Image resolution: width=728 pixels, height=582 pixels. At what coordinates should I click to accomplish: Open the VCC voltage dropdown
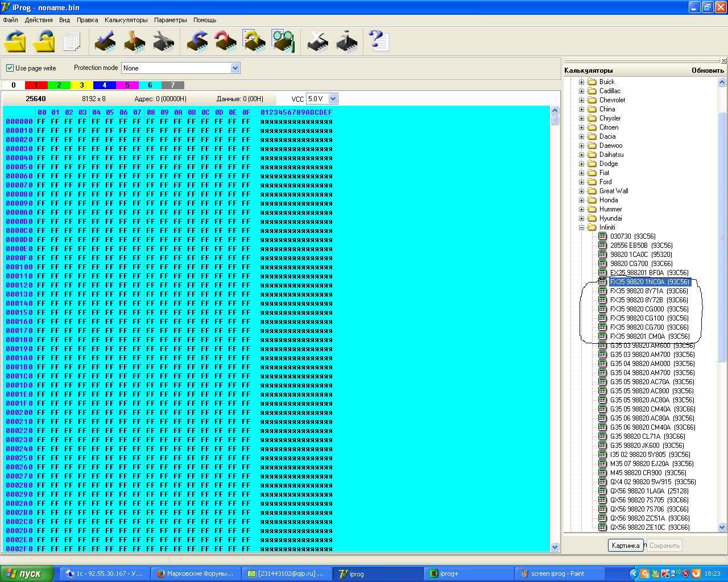[x=333, y=99]
